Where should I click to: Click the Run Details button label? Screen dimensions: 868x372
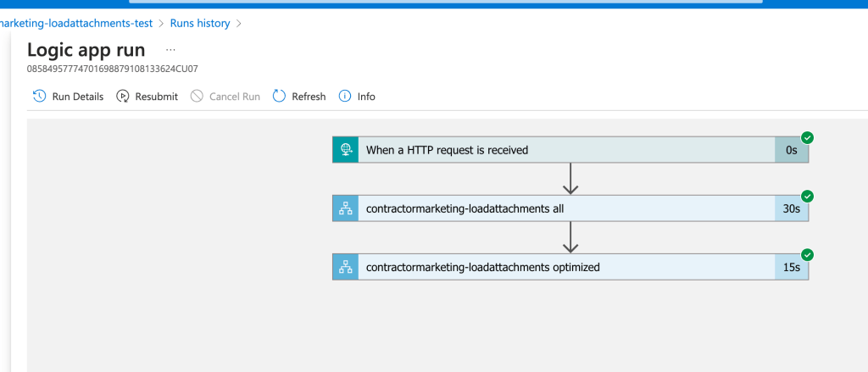coord(78,97)
